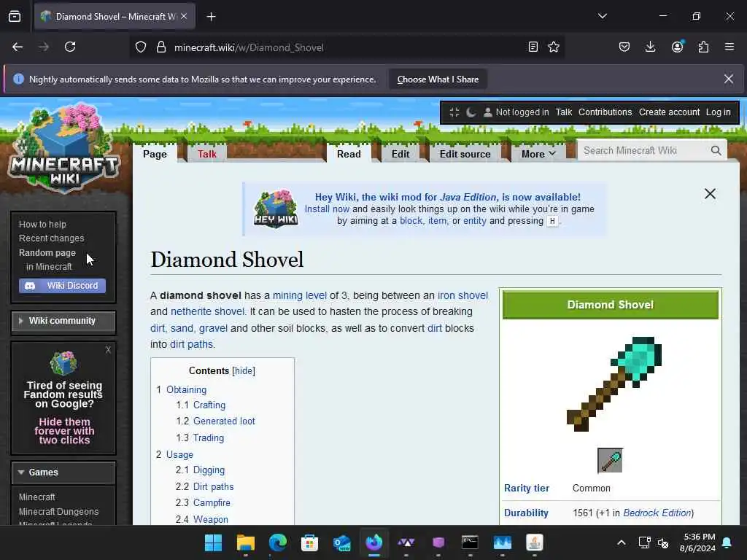Click Random page in sidebar
Viewport: 747px width, 560px height.
click(47, 253)
